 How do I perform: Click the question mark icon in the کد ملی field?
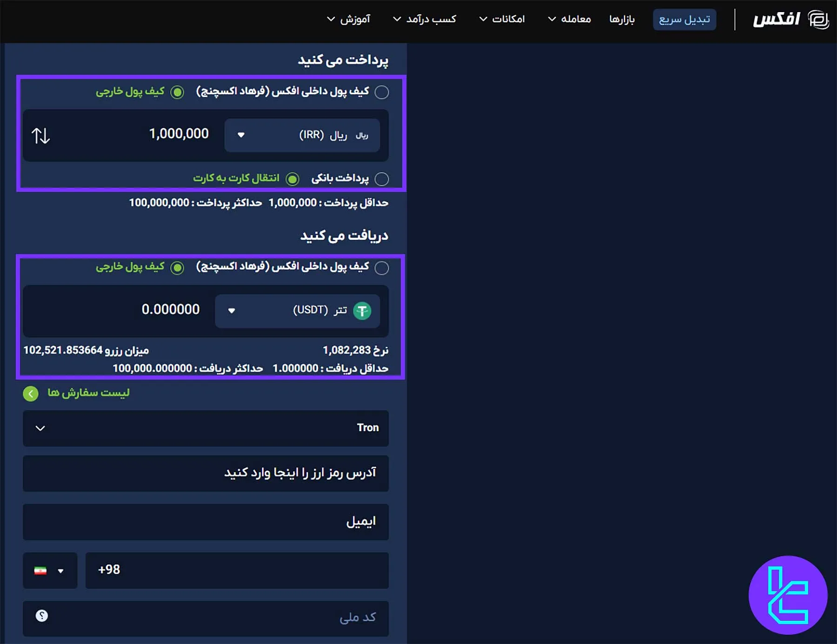[x=42, y=615]
